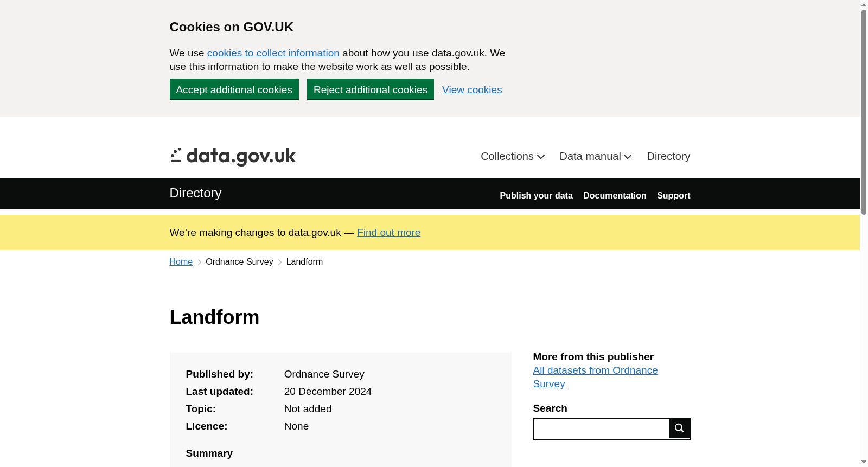Expand the Data manual dropdown menu

[x=596, y=156]
